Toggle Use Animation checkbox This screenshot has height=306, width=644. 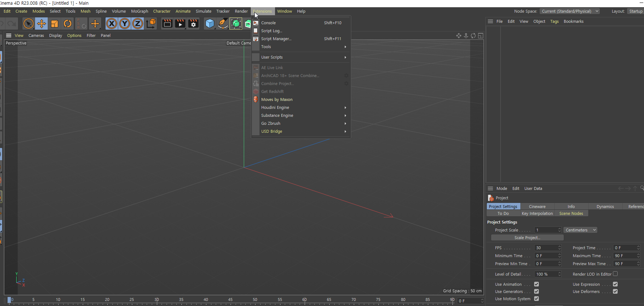click(536, 284)
